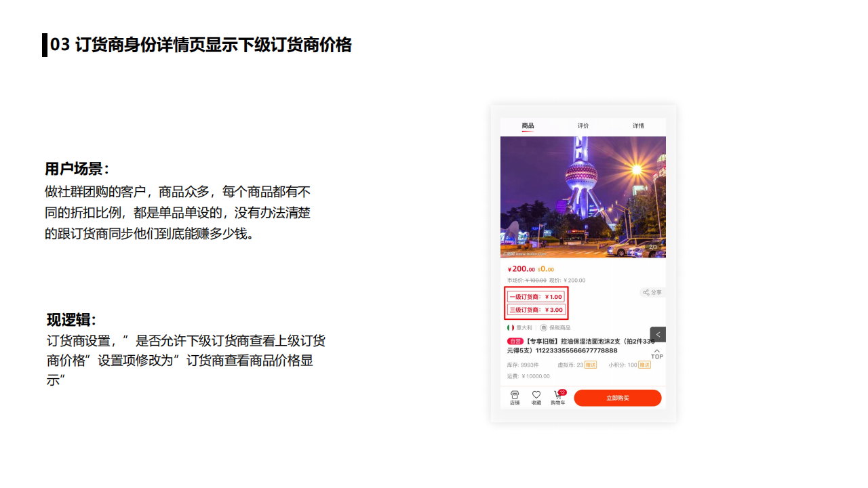868x488 pixels.
Task: Click the 运费: ¥10000.00 text
Action: click(528, 376)
